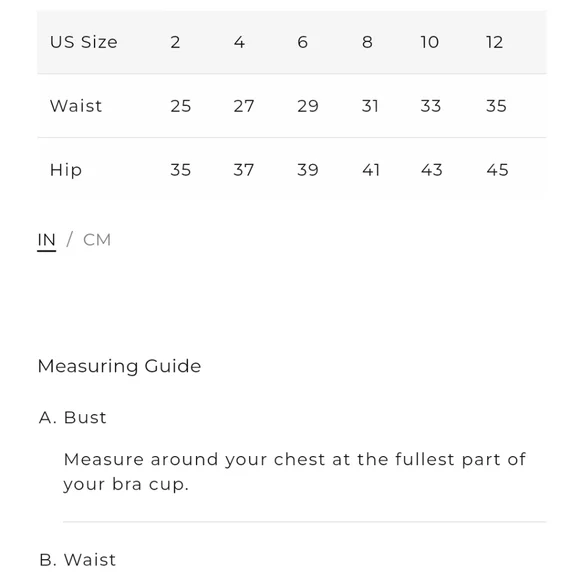Screen dimensions: 580x579
Task: Select US size 6 column header
Action: click(x=303, y=42)
